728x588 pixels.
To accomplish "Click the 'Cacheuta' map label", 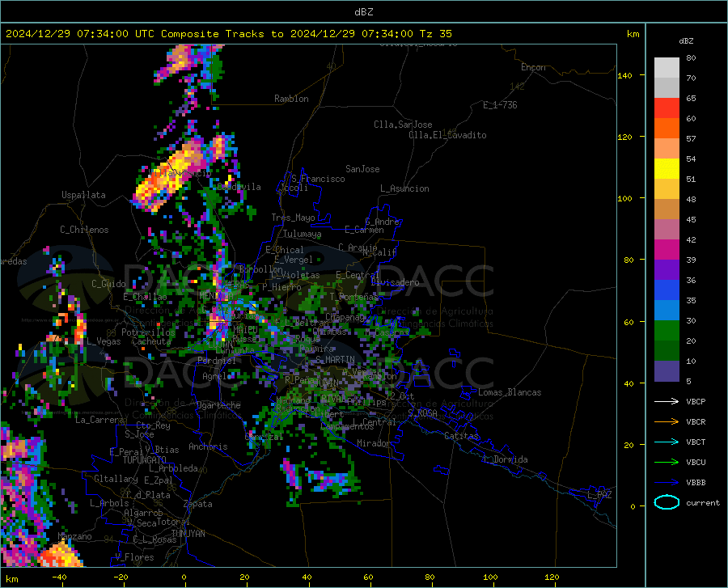I will pyautogui.click(x=151, y=341).
